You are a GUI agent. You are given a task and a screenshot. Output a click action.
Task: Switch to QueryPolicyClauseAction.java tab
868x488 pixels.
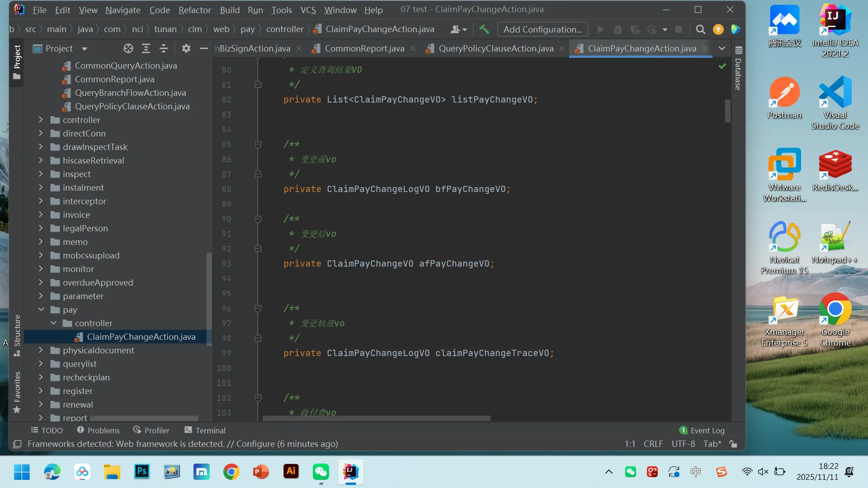click(x=495, y=48)
